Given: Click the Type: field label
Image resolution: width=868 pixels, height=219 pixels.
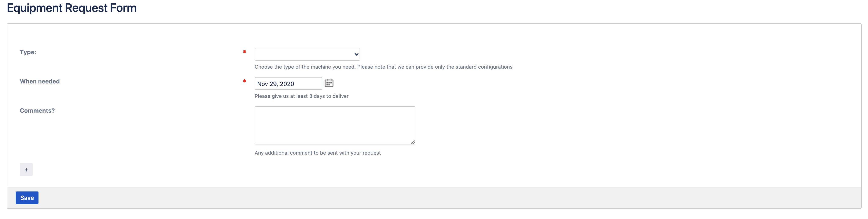Looking at the screenshot, I should pos(28,52).
